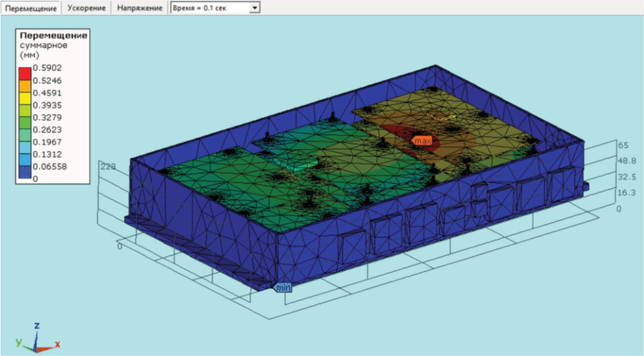
Task: Select the yellow 0.4591 legend swatch
Action: click(25, 98)
